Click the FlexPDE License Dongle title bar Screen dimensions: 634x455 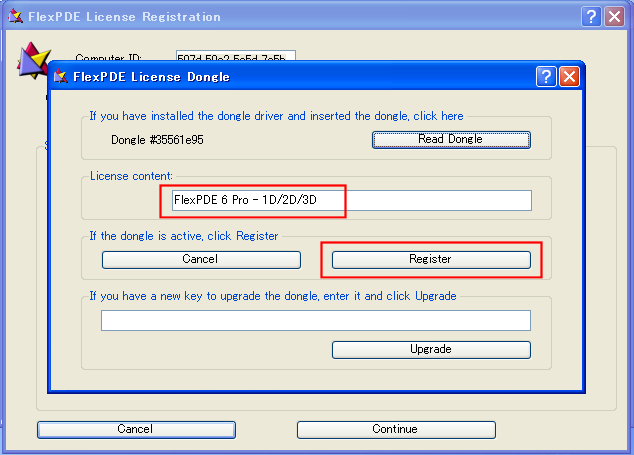coord(300,77)
